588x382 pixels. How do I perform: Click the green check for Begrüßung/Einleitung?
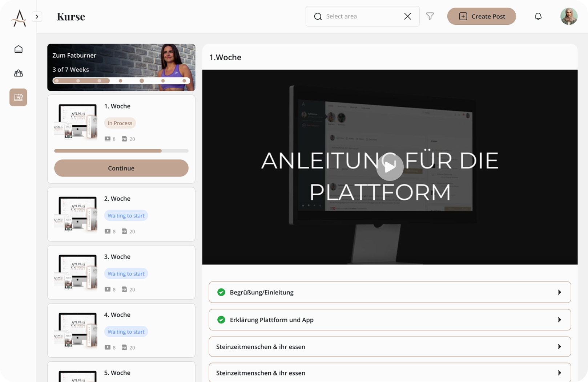click(x=221, y=292)
